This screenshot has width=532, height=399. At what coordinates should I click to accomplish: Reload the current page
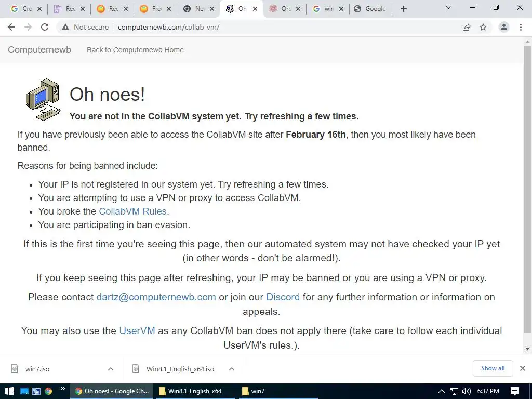45,27
